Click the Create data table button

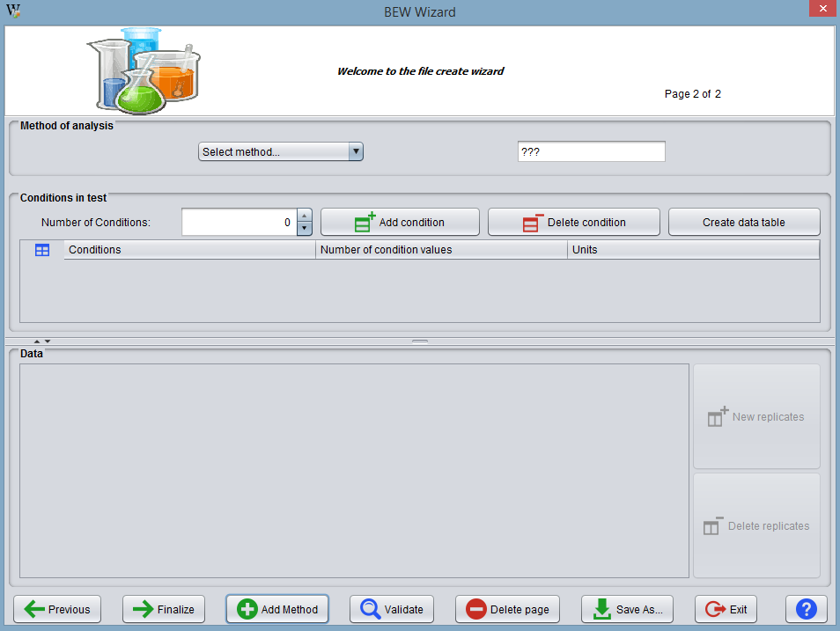pos(744,222)
